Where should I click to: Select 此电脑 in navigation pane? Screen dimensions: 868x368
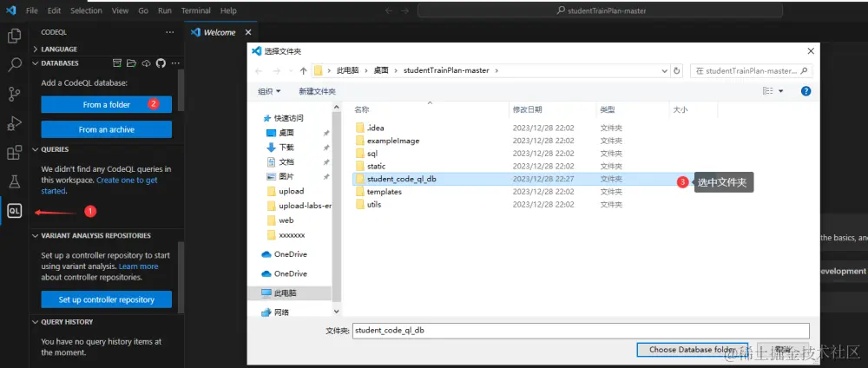[290, 292]
